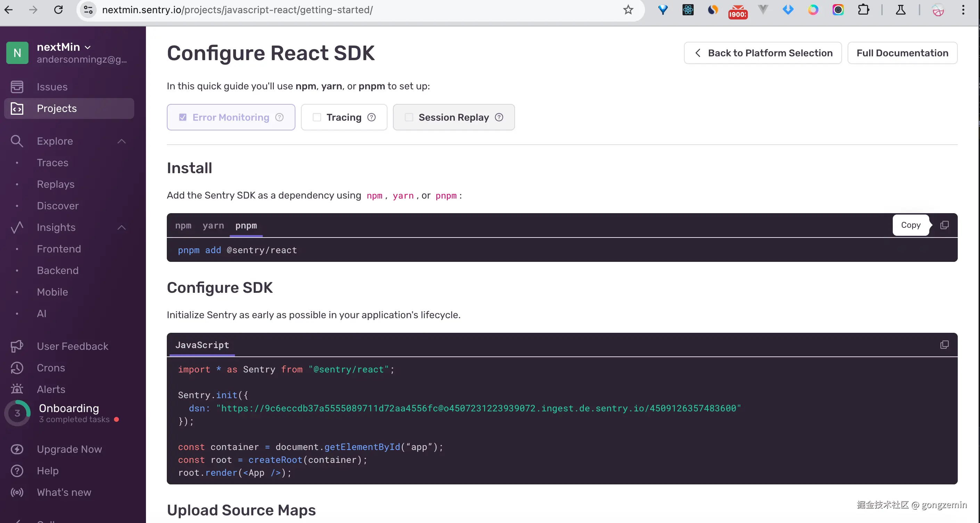This screenshot has width=980, height=523.
Task: Click the What's new broadcast icon
Action: 17,492
